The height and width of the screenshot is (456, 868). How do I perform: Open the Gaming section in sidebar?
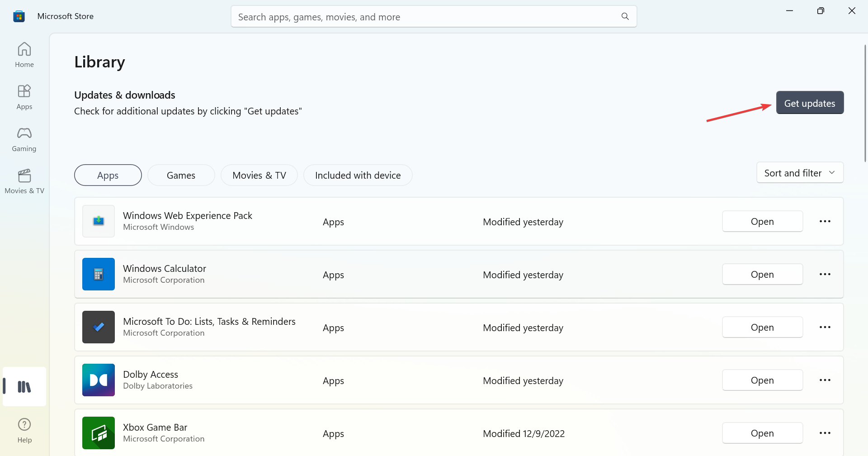(24, 139)
